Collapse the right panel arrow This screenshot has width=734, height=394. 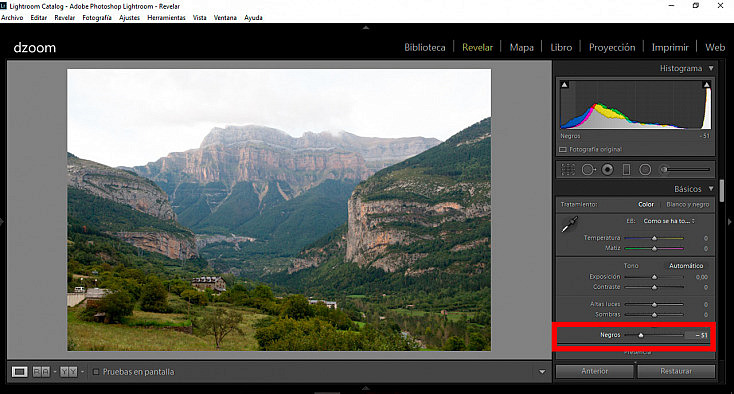730,222
